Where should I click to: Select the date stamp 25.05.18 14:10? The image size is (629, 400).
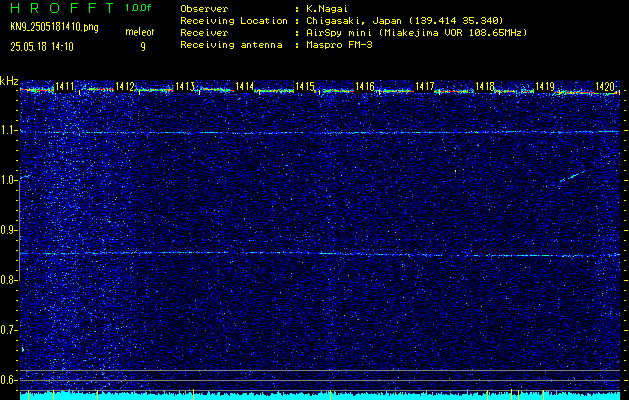point(42,47)
